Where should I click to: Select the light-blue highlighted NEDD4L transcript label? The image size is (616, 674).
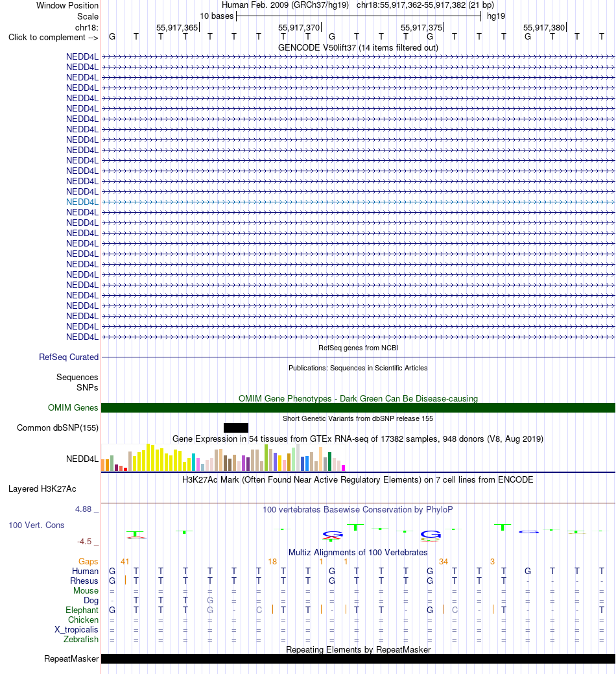(82, 202)
